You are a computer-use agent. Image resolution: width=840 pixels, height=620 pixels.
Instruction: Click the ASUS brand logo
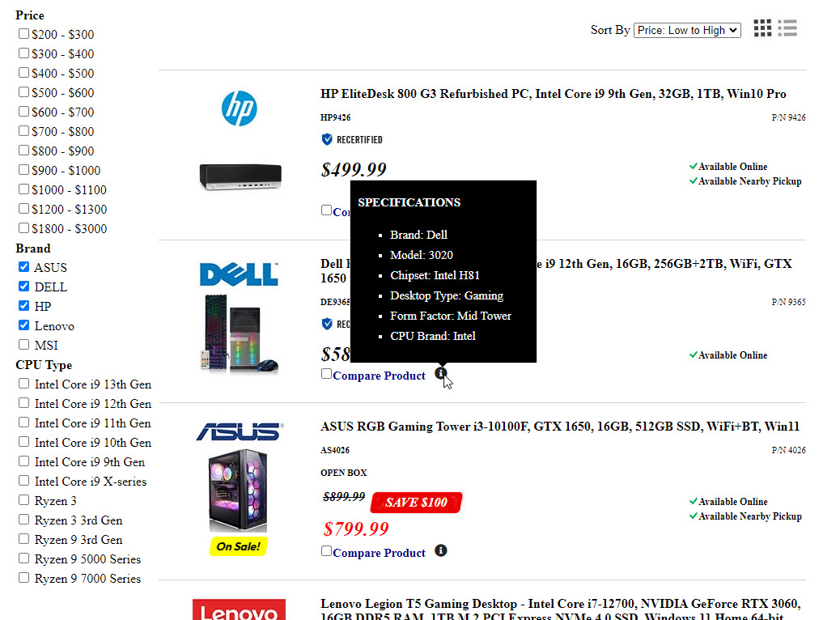(239, 431)
